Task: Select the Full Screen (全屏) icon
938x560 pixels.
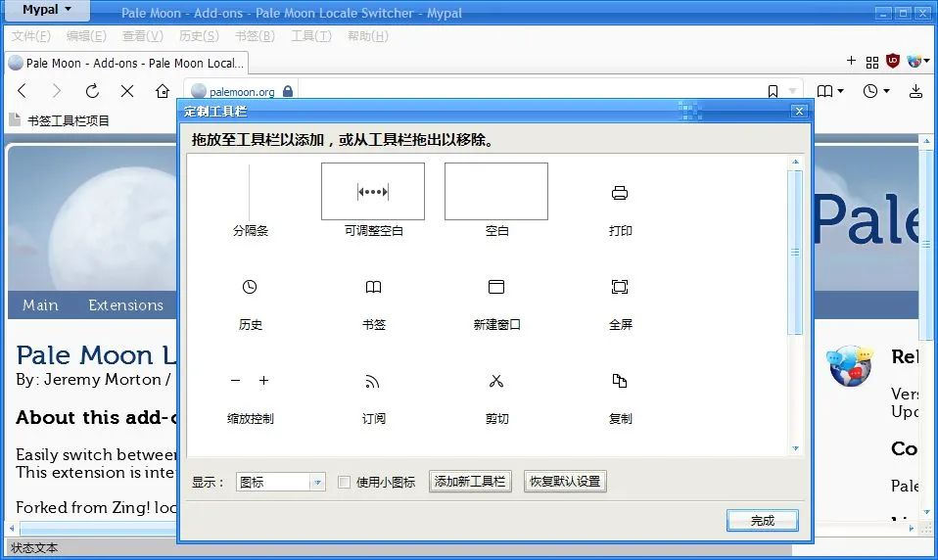Action: coord(620,287)
